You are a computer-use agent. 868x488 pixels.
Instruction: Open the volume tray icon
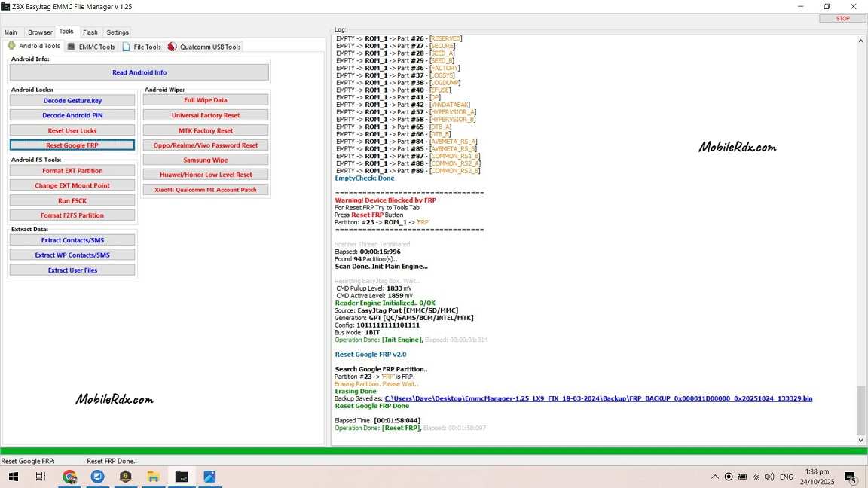tap(769, 477)
